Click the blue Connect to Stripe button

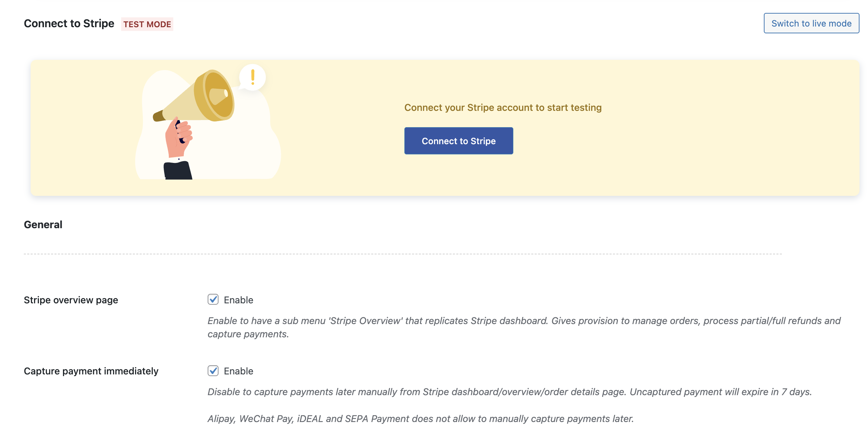pos(459,141)
